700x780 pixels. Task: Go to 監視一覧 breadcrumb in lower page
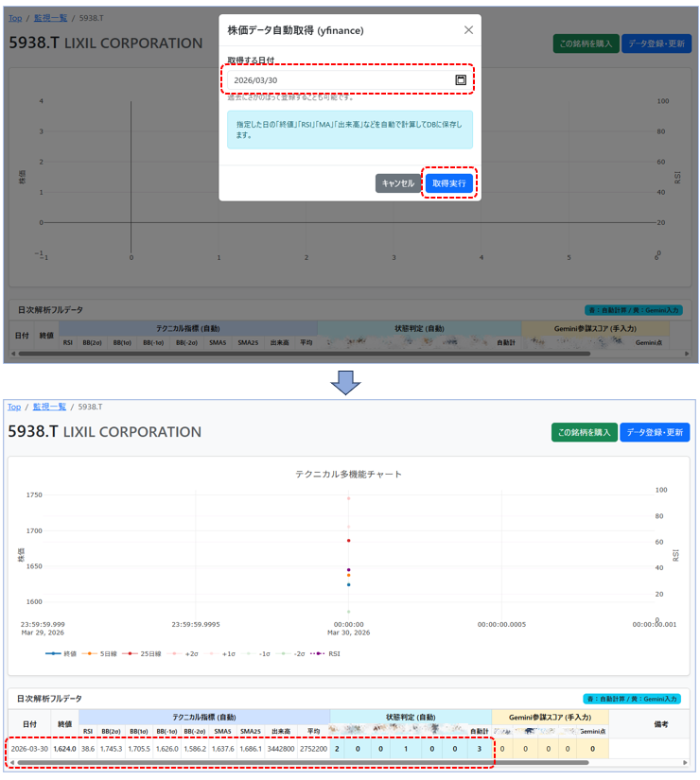click(49, 407)
